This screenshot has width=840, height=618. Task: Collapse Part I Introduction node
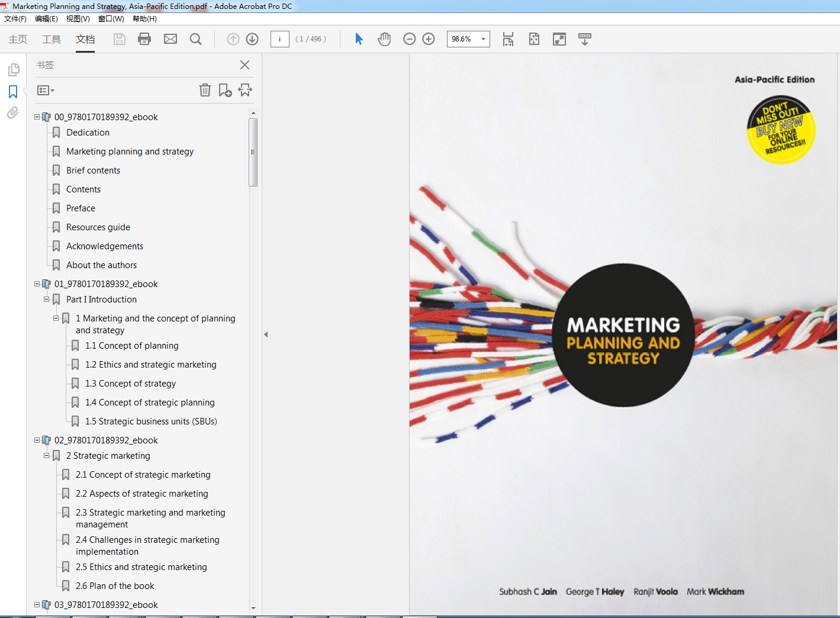click(47, 300)
